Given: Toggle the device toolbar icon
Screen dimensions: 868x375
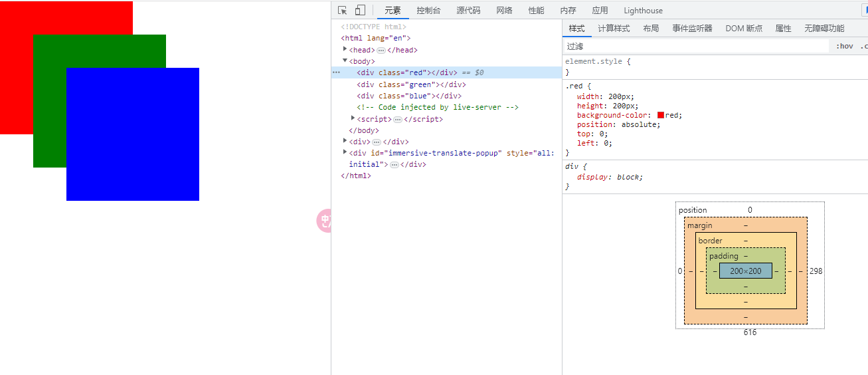Looking at the screenshot, I should click(360, 10).
